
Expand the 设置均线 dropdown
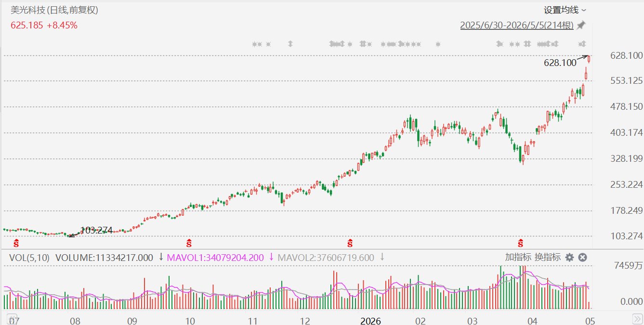tap(565, 10)
